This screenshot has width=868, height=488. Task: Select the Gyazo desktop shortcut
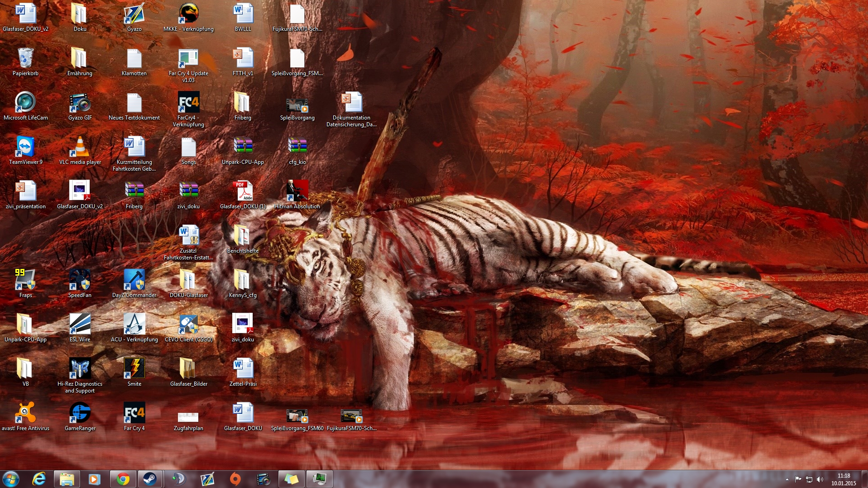coord(134,17)
